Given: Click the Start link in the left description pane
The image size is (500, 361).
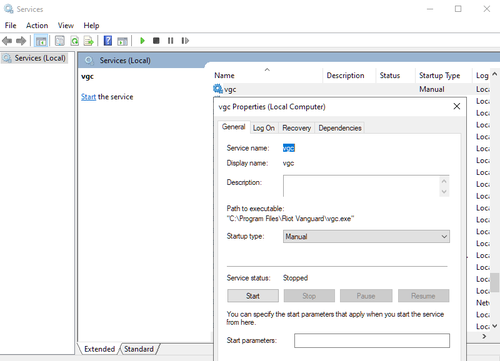Looking at the screenshot, I should pos(88,97).
